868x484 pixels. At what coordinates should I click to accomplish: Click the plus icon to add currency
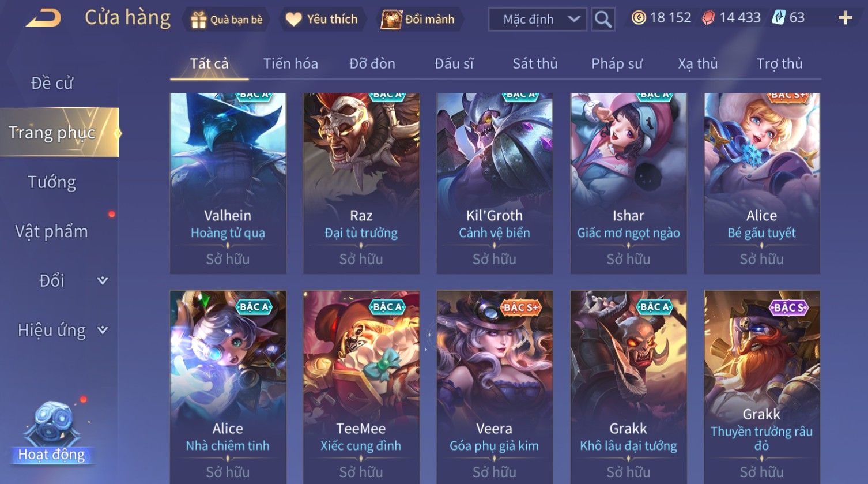coord(845,18)
